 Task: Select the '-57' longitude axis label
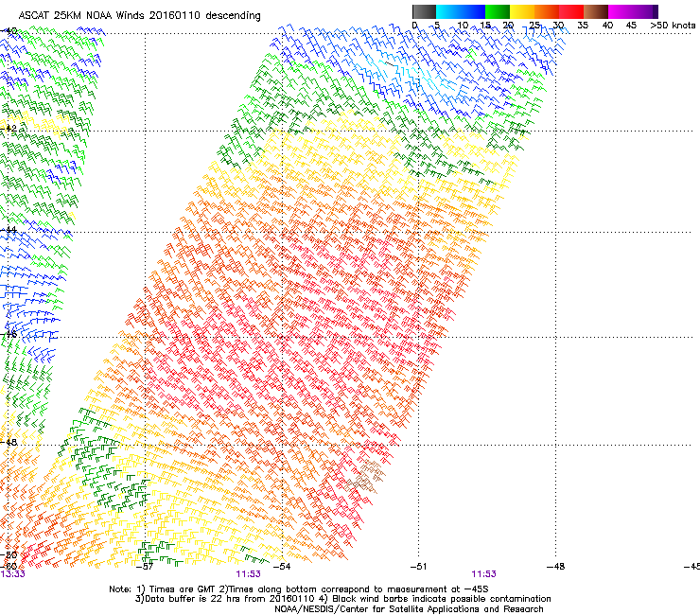pos(144,567)
